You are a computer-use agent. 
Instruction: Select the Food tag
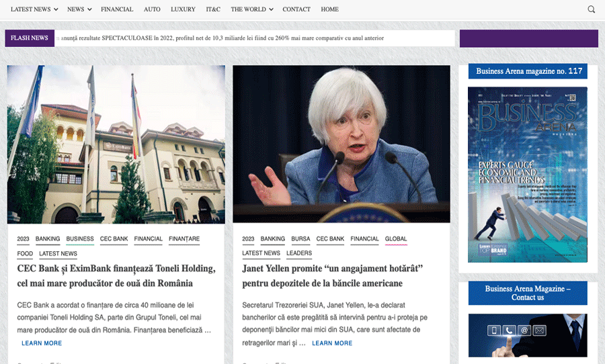25,254
